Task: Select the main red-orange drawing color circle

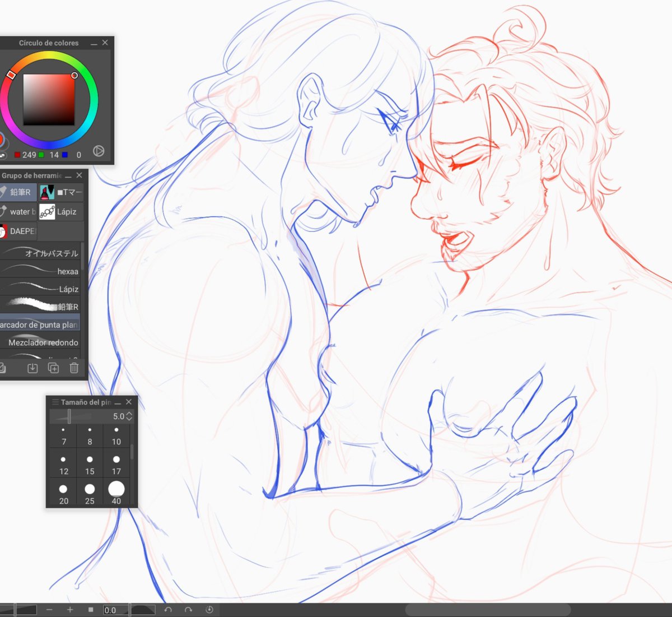Action: pyautogui.click(x=1, y=140)
